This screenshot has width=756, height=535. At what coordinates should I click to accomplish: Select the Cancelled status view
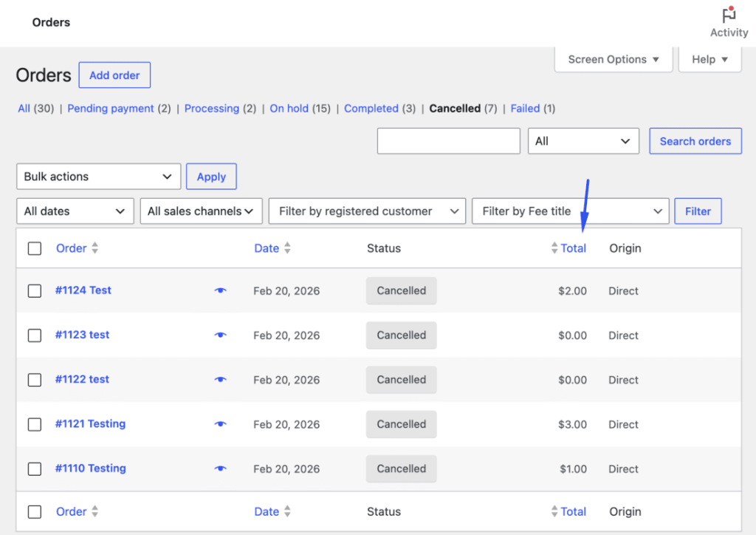coord(455,109)
